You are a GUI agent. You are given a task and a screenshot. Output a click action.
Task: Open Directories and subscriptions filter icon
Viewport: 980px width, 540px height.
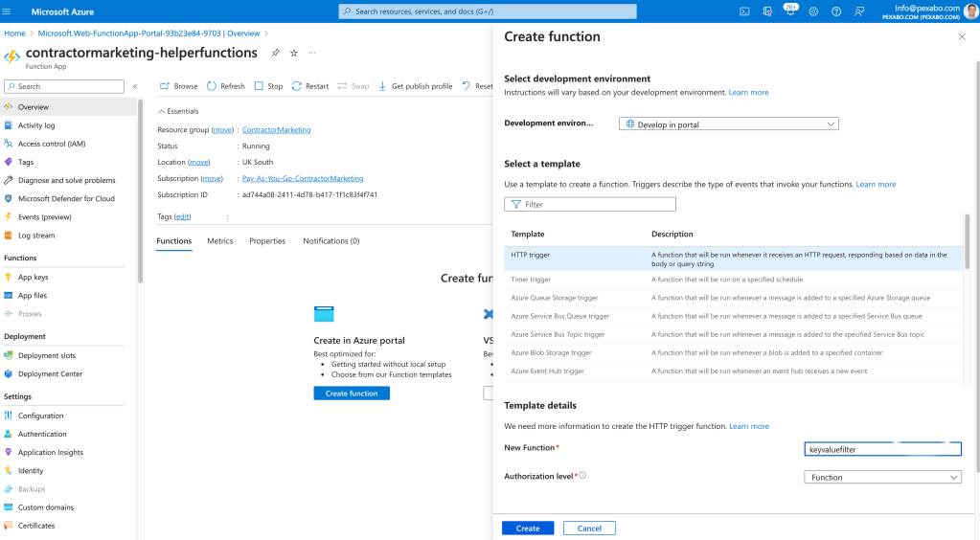pos(767,11)
